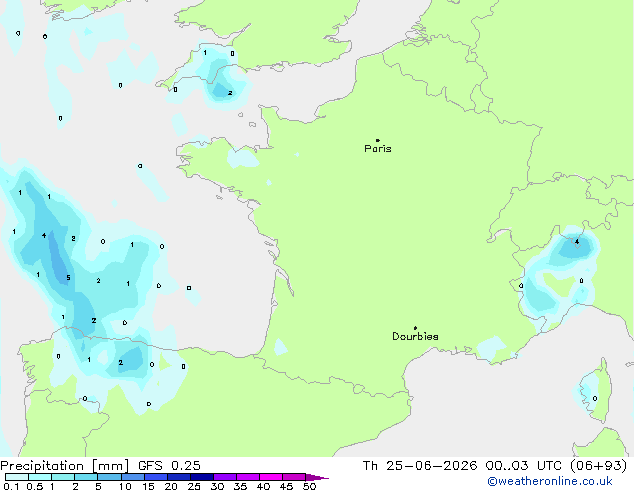Click the '4' precipitation value over the Alps
Screen dimensions: 634x490
pyautogui.click(x=577, y=242)
